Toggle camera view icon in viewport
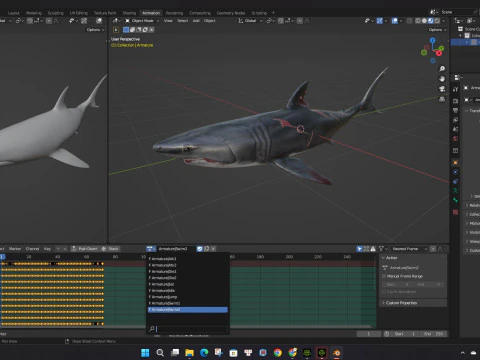 pyautogui.click(x=442, y=89)
